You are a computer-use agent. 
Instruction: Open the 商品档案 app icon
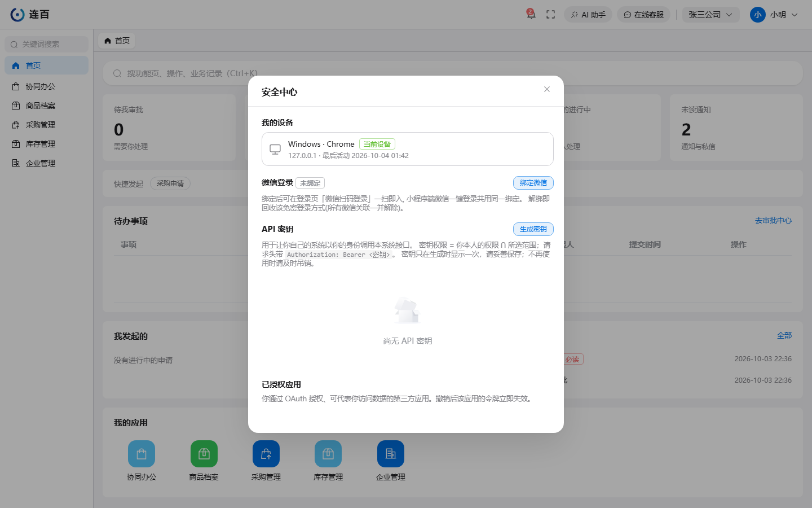204,454
